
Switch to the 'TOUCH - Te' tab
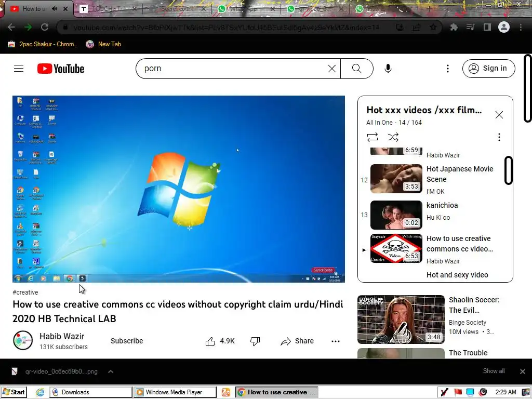(x=108, y=9)
